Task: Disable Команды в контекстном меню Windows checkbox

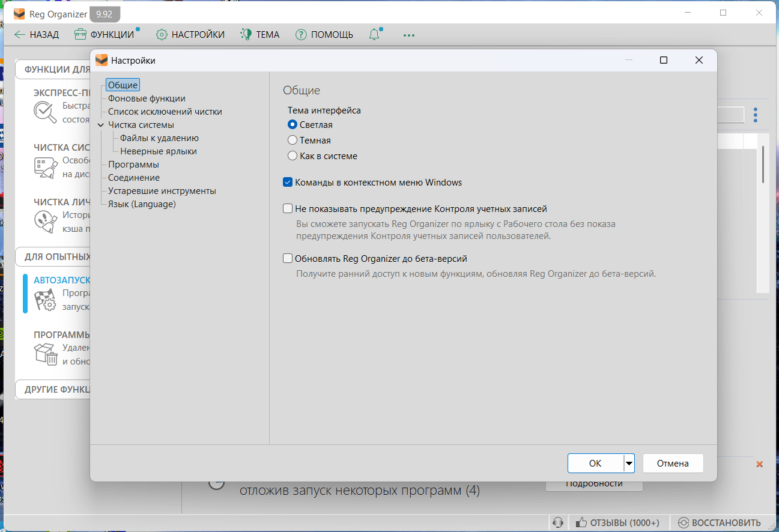Action: click(288, 183)
